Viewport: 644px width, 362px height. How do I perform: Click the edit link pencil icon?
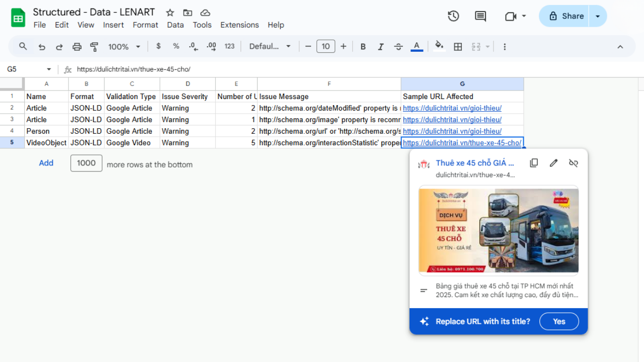pyautogui.click(x=553, y=163)
